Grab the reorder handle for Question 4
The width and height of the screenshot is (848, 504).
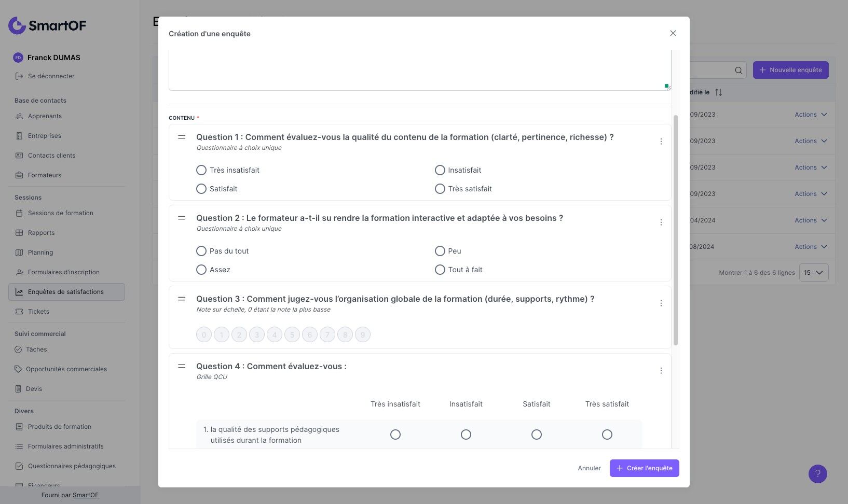coord(182,366)
